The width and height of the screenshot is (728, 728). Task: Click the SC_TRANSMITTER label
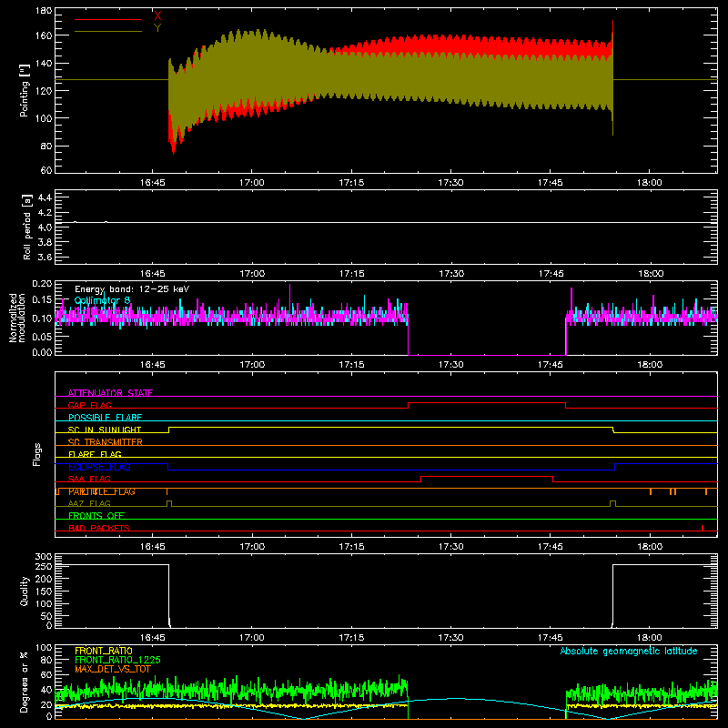point(105,442)
